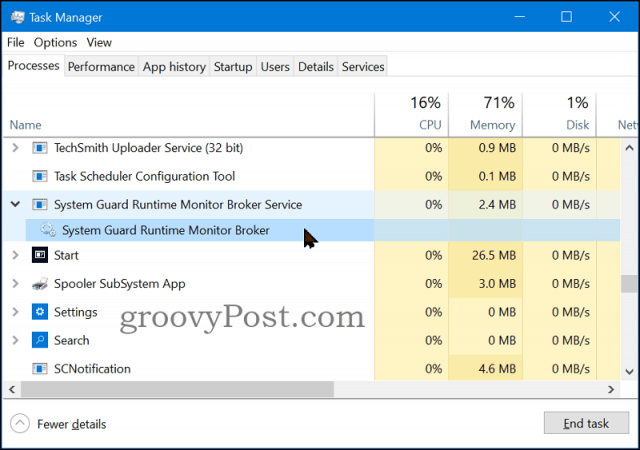The image size is (640, 450).
Task: Switch to the Performance tab
Action: (101, 67)
